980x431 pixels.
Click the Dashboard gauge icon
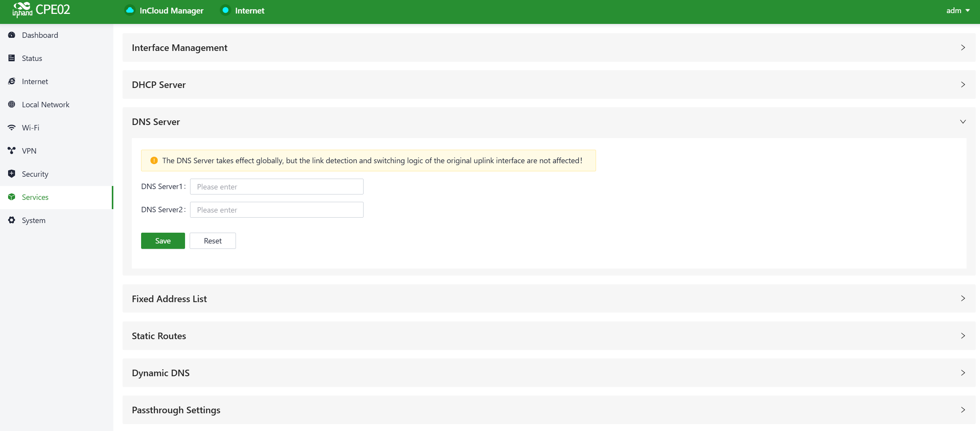click(x=12, y=35)
